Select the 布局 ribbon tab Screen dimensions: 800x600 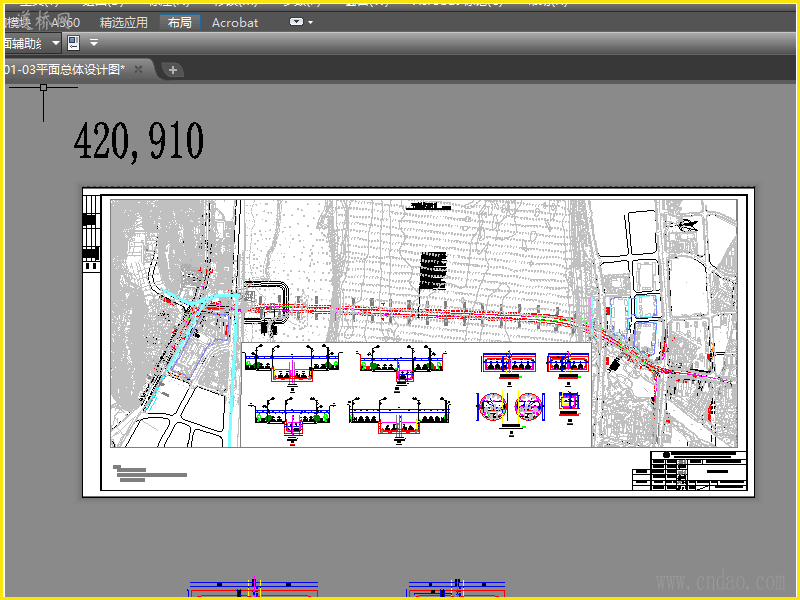pyautogui.click(x=180, y=23)
